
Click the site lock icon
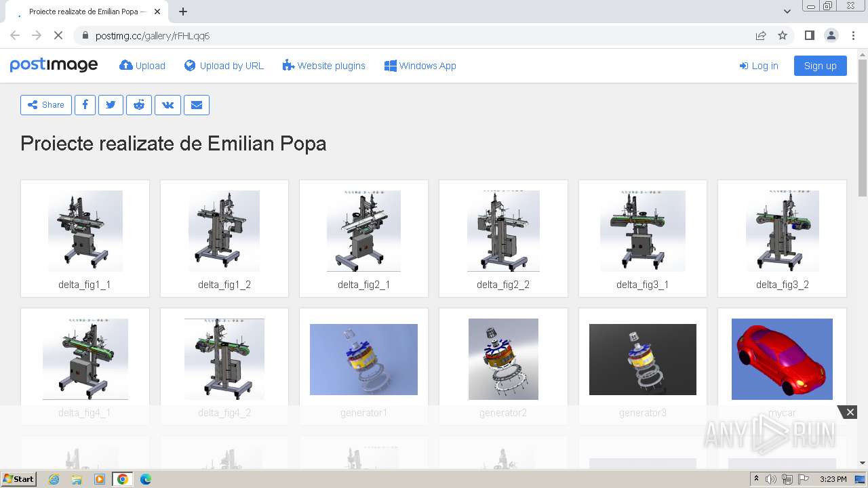(85, 36)
